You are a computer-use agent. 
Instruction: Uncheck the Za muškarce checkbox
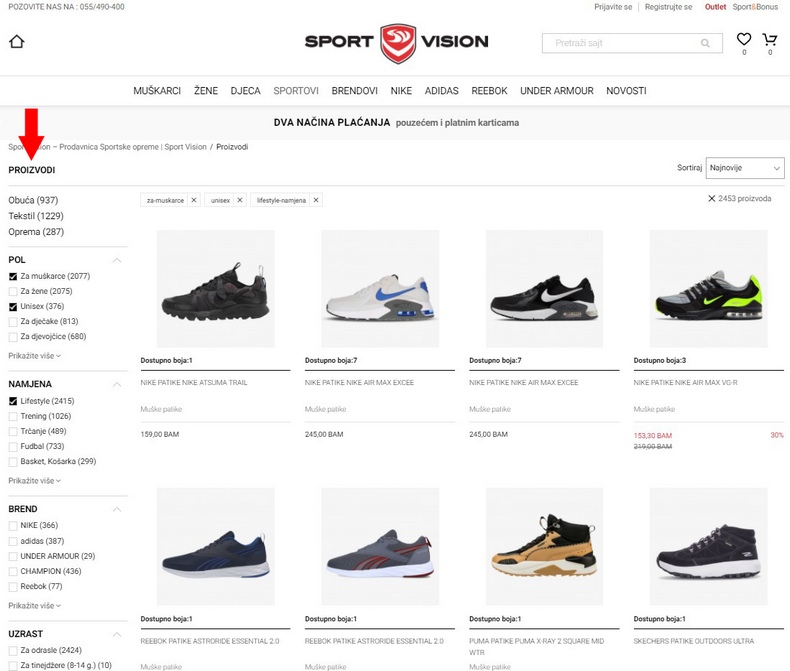[13, 277]
